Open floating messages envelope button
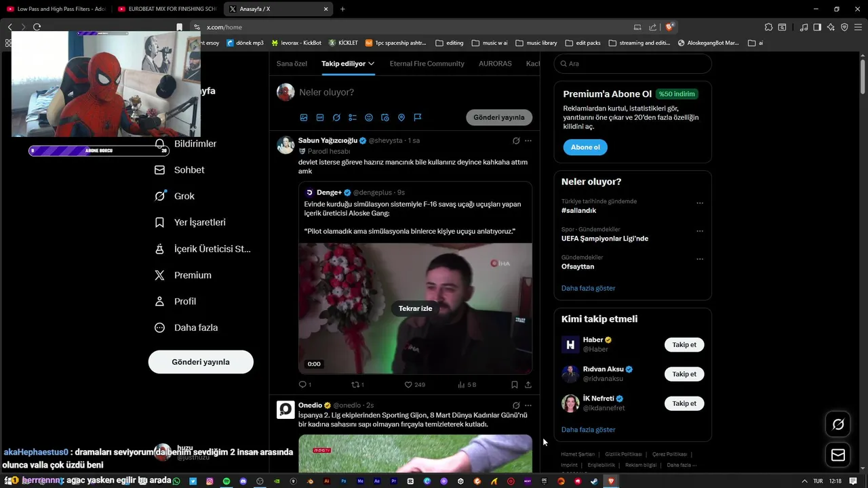Screen dimensions: 868x488 click(838, 455)
